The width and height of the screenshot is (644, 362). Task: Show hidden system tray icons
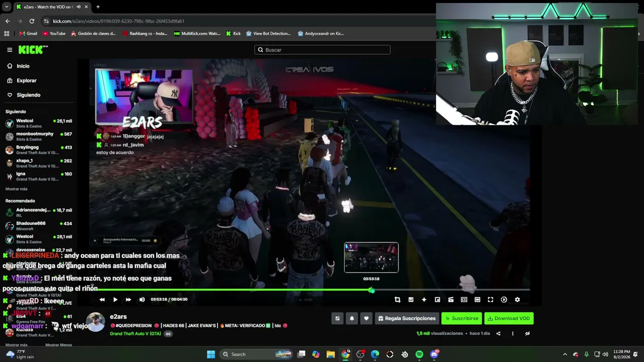[x=565, y=354]
